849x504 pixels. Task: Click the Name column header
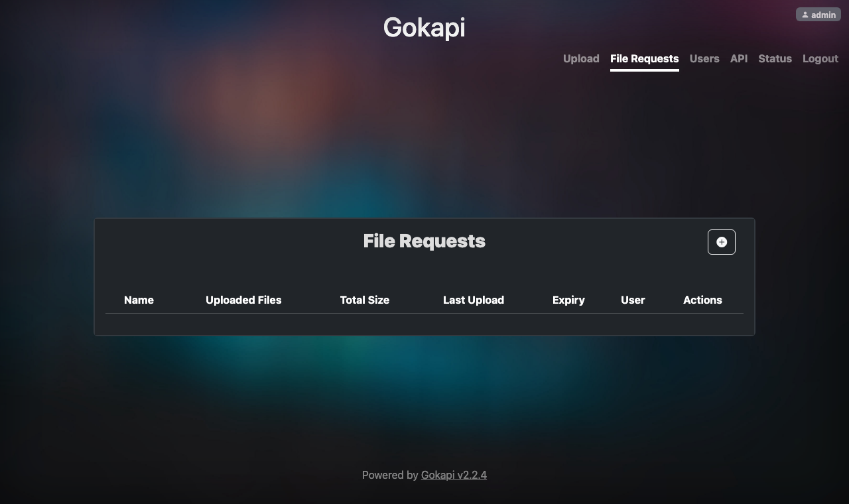(x=139, y=300)
